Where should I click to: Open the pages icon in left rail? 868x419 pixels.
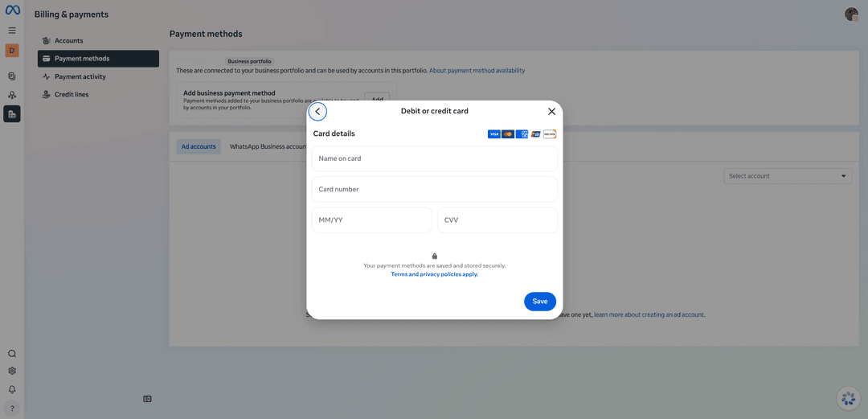pos(12,76)
